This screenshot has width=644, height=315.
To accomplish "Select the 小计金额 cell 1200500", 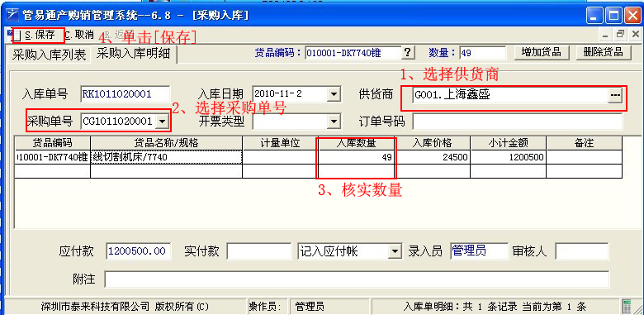I will click(x=509, y=157).
